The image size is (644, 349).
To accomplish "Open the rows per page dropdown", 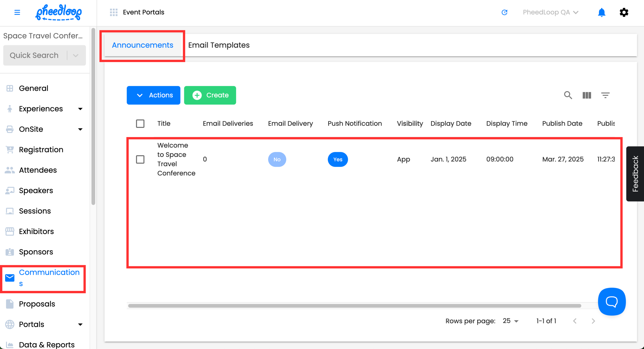I will pyautogui.click(x=510, y=321).
